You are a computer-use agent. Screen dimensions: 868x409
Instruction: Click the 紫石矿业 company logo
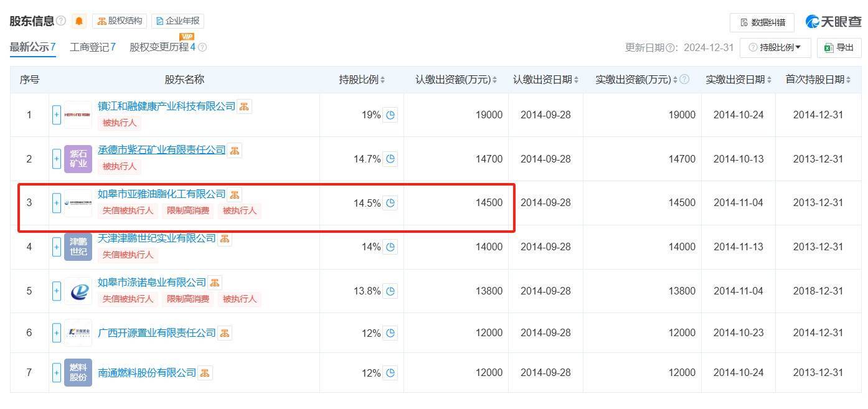78,159
